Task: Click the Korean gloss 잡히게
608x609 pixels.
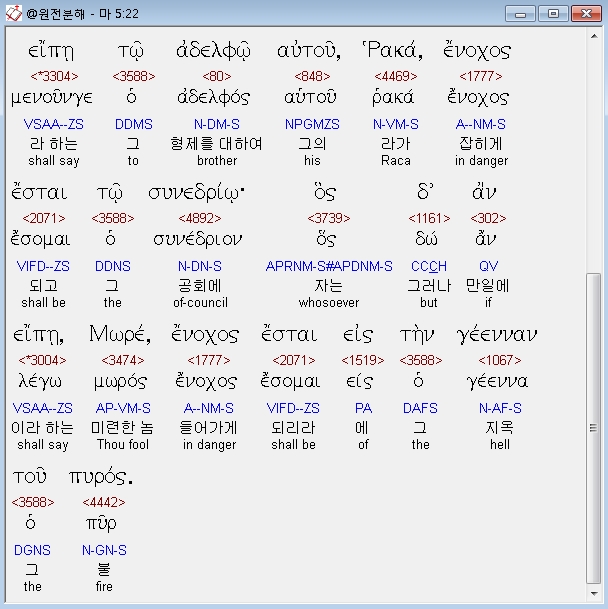Action: [x=481, y=144]
